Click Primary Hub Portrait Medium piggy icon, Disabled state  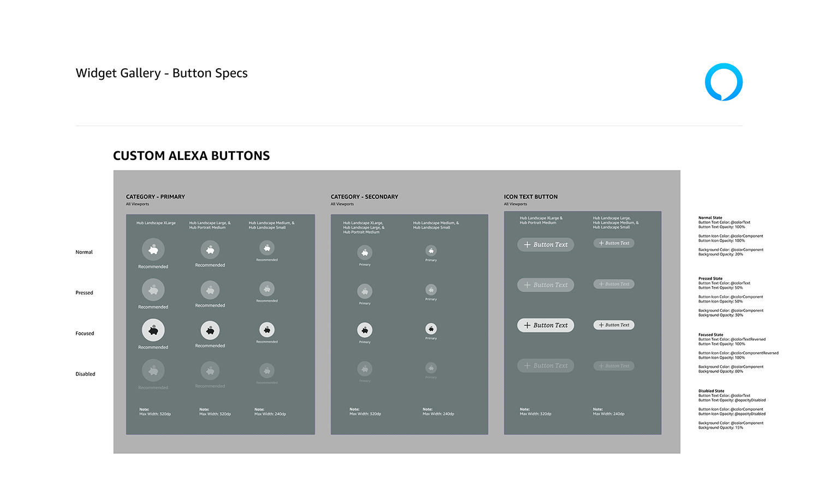[210, 371]
